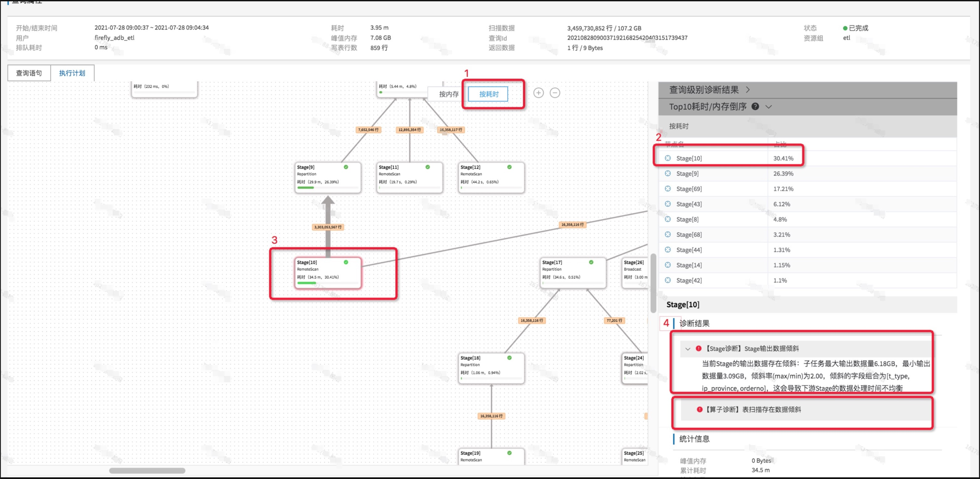Click locate icon beside Stage[42] row
This screenshot has width=980, height=479.
(668, 280)
